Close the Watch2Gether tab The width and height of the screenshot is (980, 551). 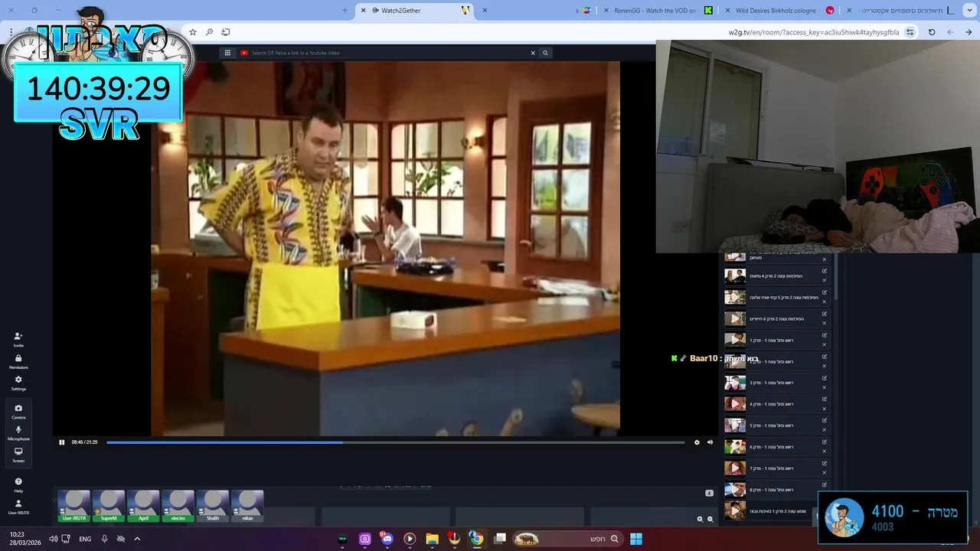tap(363, 10)
